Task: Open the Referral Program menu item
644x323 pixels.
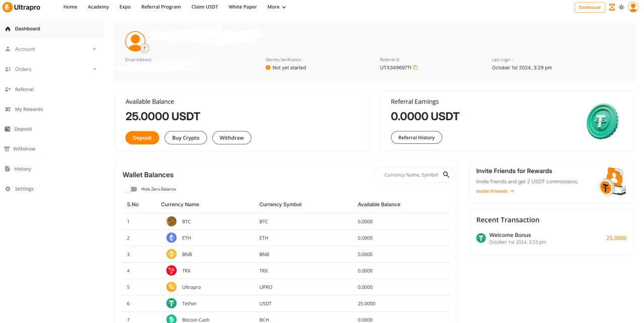Action: tap(161, 7)
